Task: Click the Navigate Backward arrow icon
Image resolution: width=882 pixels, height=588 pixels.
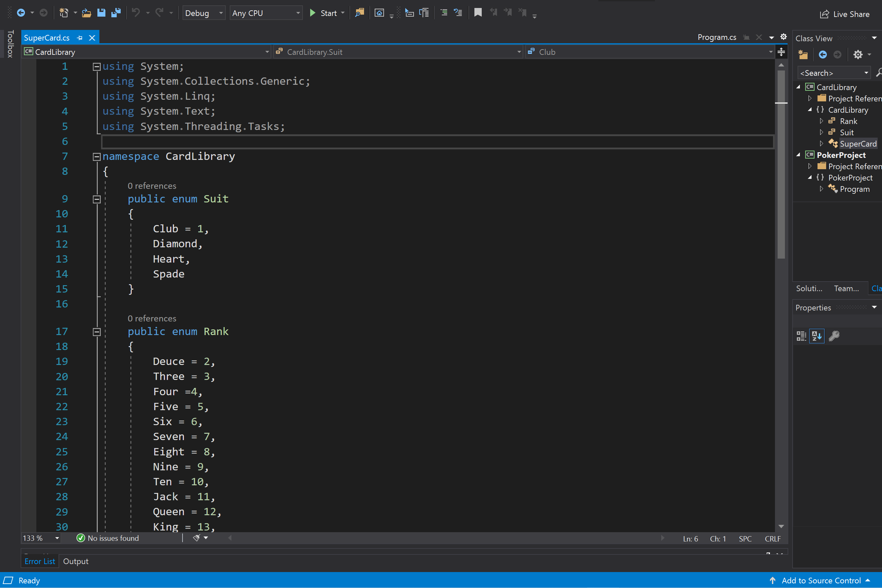Action: pos(21,12)
